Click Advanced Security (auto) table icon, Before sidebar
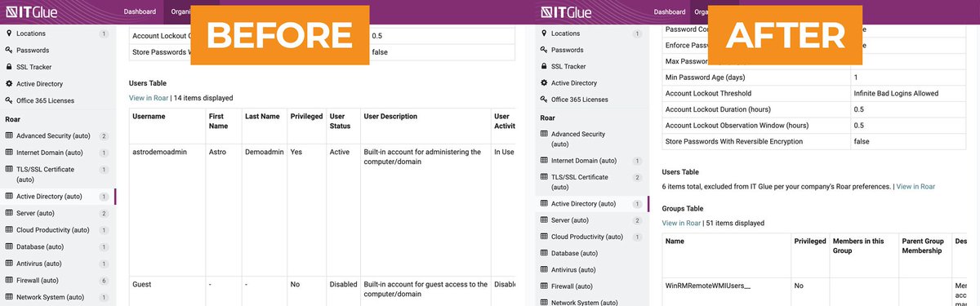980x306 pixels. [9, 136]
